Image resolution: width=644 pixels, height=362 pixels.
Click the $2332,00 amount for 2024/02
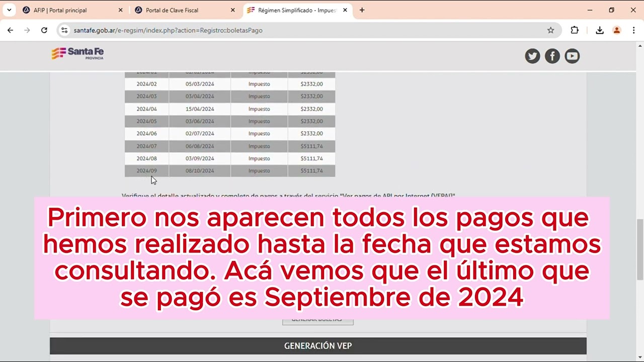point(311,84)
